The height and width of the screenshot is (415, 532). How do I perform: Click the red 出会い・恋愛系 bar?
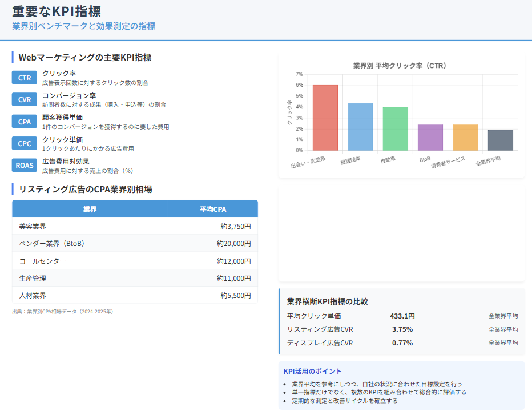pyautogui.click(x=325, y=118)
